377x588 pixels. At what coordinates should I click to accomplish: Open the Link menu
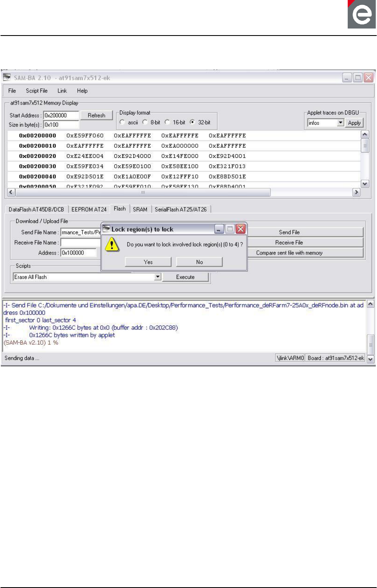62,91
